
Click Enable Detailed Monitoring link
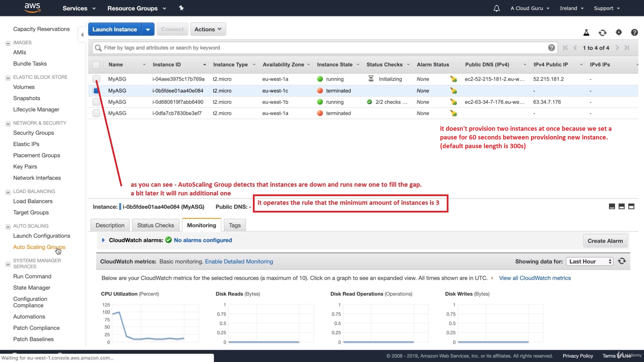tap(239, 261)
